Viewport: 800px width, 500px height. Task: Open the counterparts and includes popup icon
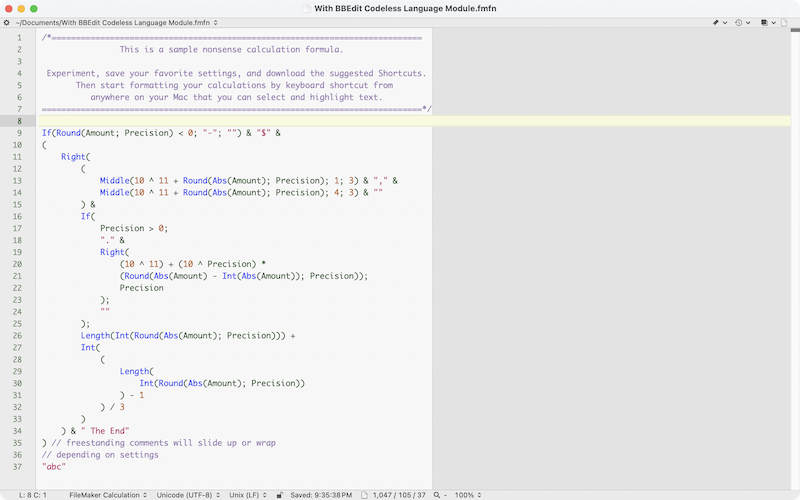click(x=768, y=22)
